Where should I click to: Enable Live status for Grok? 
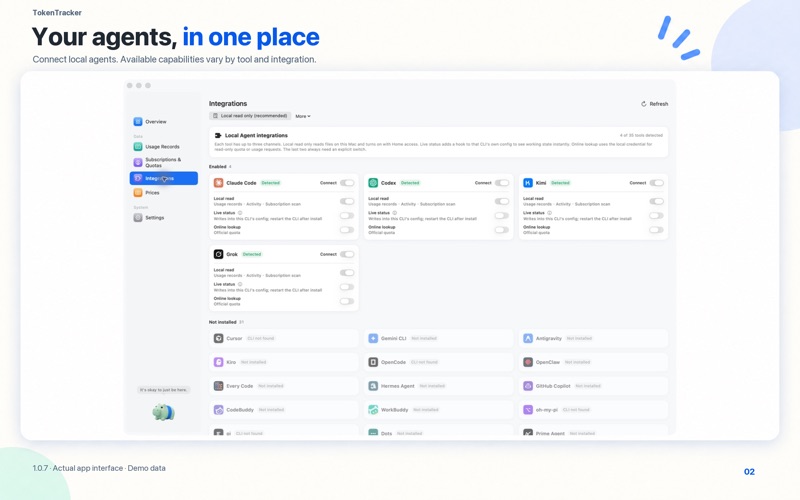tap(347, 287)
